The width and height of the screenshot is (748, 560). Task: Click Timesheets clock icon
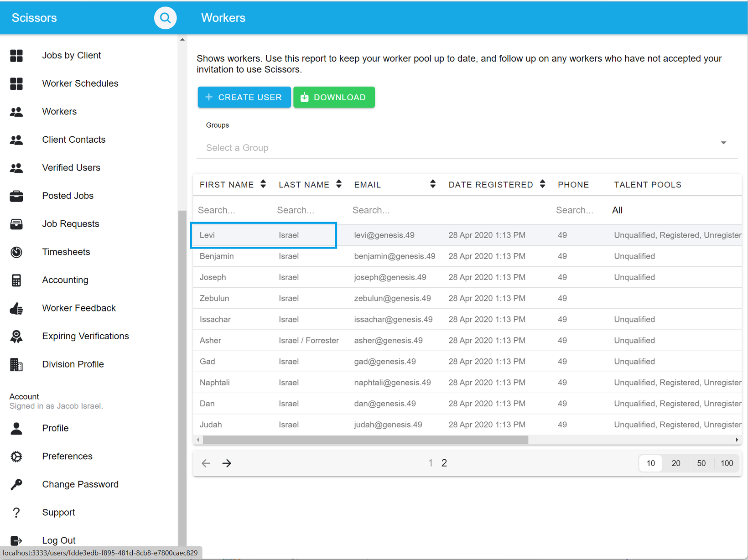pos(16,252)
